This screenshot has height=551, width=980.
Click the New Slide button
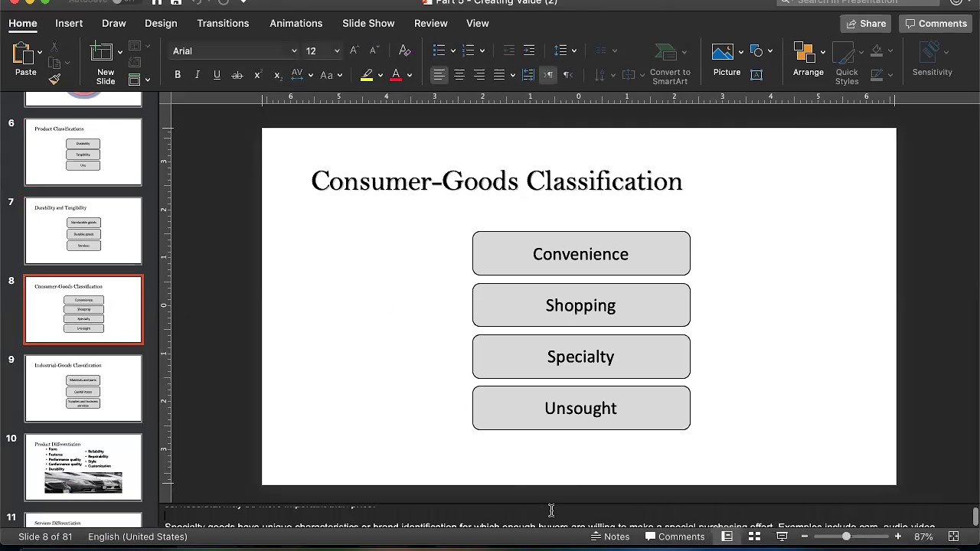pos(105,64)
